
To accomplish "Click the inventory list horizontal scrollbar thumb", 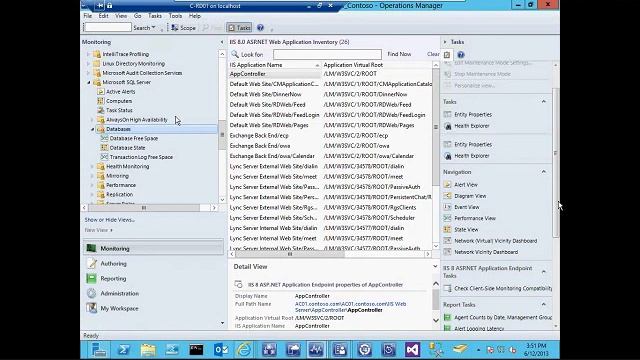I will coord(289,254).
